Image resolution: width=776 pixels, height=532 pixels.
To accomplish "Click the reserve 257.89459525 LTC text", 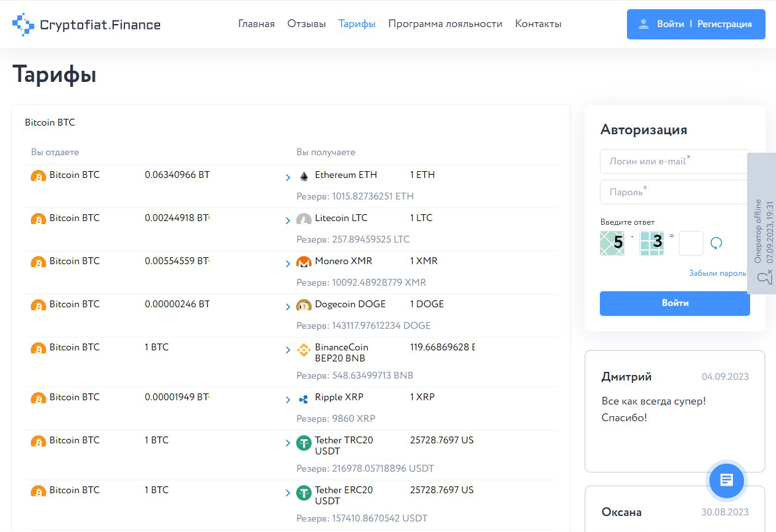I will click(x=353, y=240).
